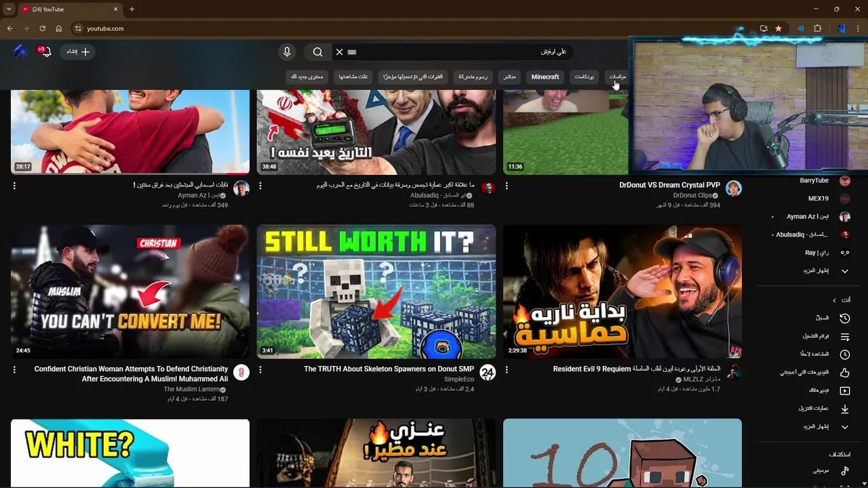Reload the page
Image resolution: width=868 pixels, height=488 pixels.
click(42, 28)
